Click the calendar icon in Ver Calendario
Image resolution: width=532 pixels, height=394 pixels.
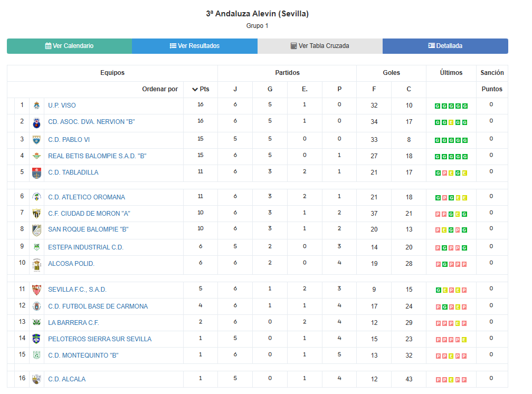48,46
